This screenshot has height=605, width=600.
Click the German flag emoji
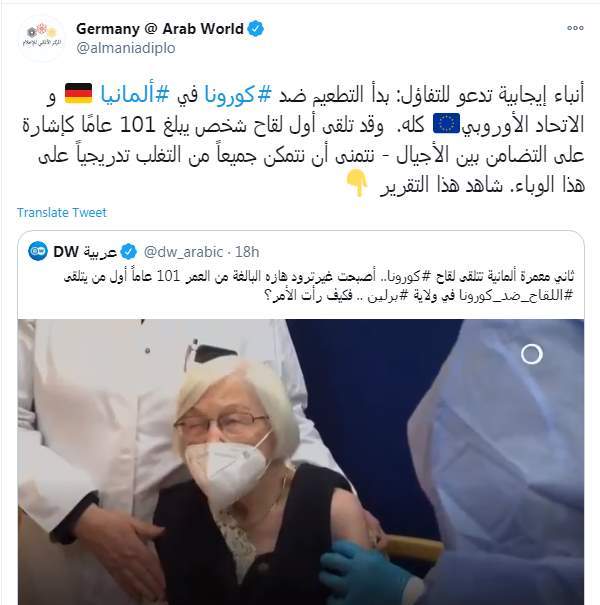tap(78, 94)
